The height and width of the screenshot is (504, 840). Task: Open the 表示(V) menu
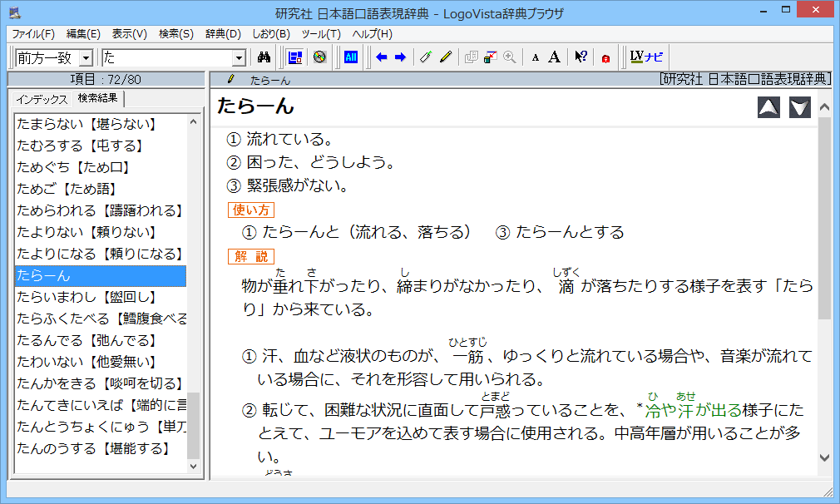click(130, 34)
